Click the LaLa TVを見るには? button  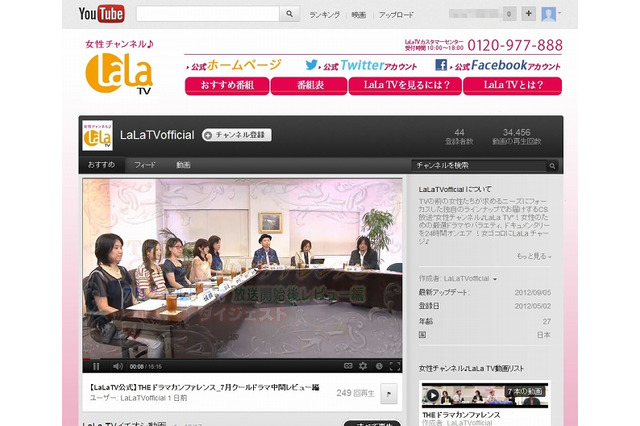click(405, 86)
